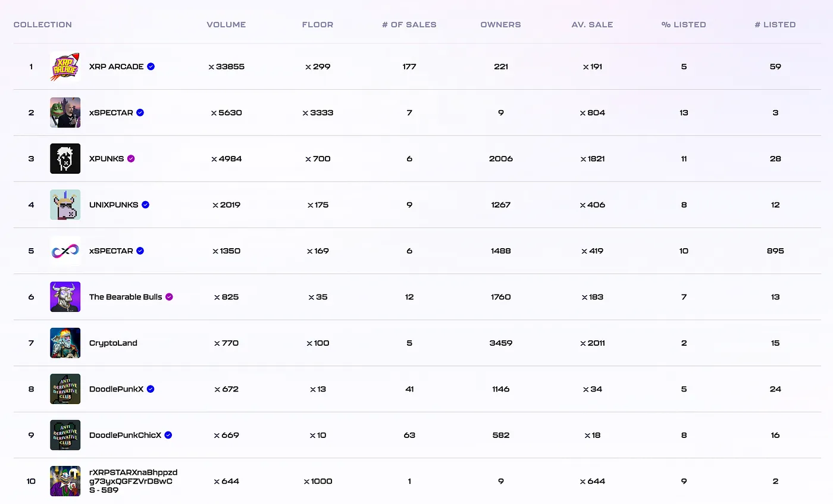Screen dimensions: 833x504
Task: Sort collections by FLOOR price
Action: point(317,24)
